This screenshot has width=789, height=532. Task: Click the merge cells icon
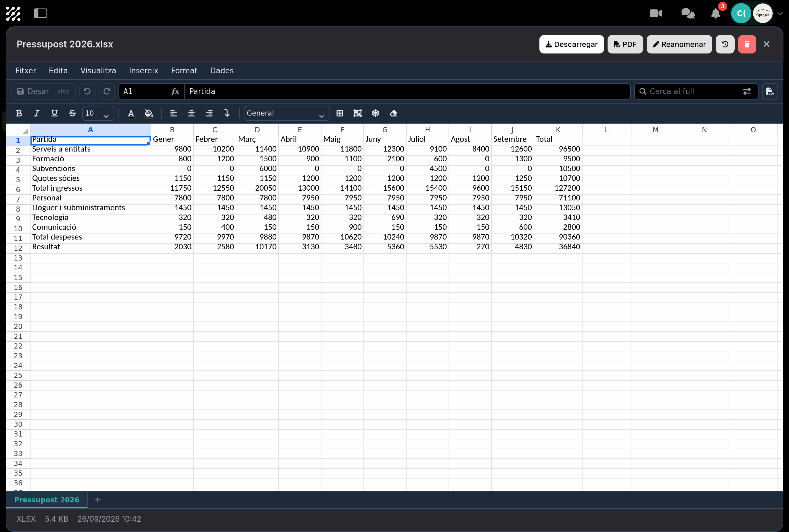[x=357, y=113]
